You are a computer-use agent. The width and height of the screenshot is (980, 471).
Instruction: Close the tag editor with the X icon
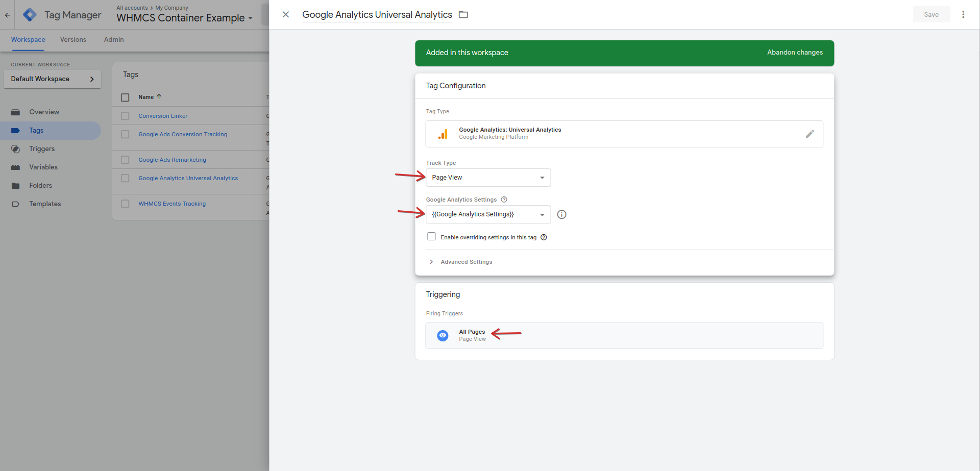tap(286, 15)
